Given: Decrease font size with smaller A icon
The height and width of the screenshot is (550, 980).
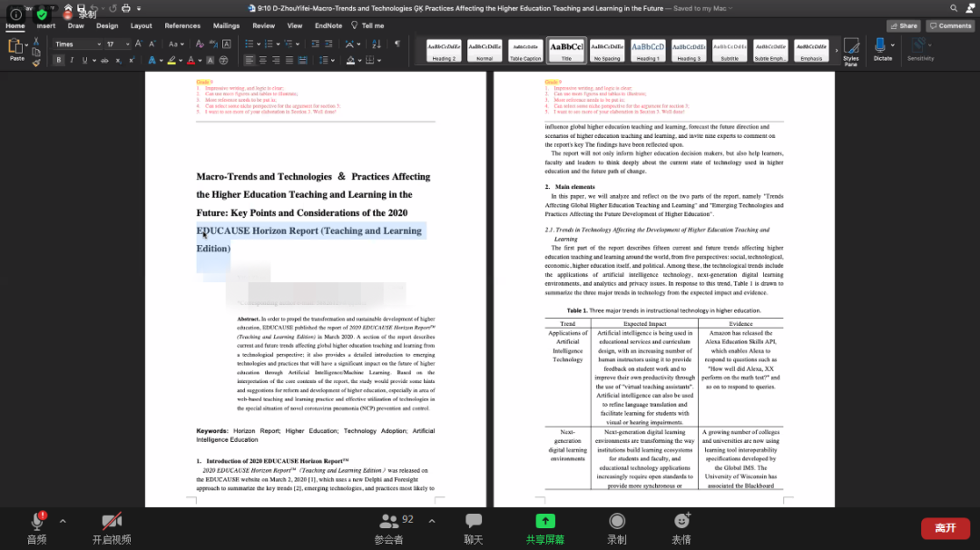Looking at the screenshot, I should coord(152,44).
